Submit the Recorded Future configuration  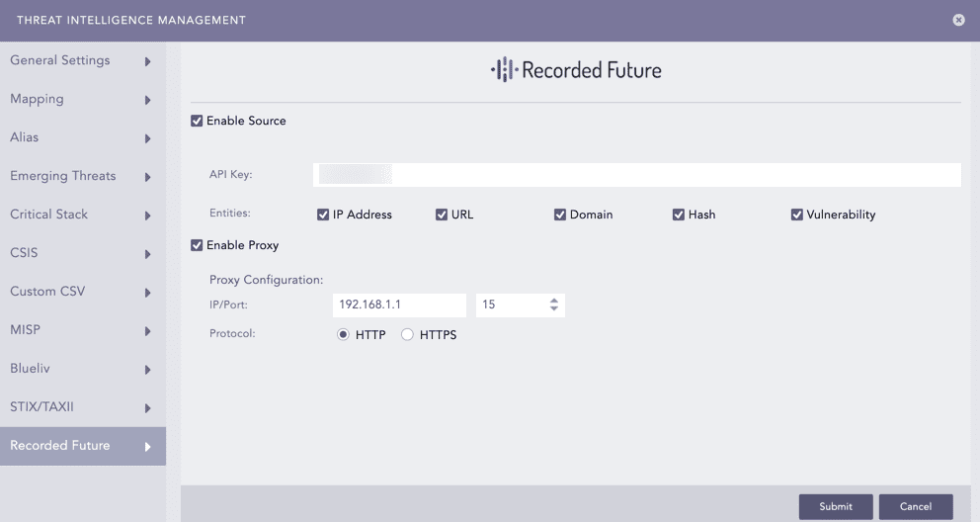pyautogui.click(x=835, y=506)
